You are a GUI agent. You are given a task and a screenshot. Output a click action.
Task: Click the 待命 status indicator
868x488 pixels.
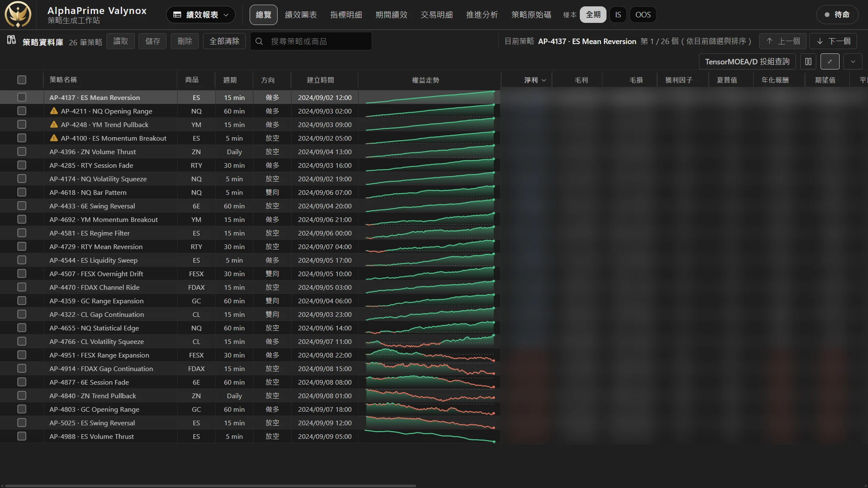837,14
